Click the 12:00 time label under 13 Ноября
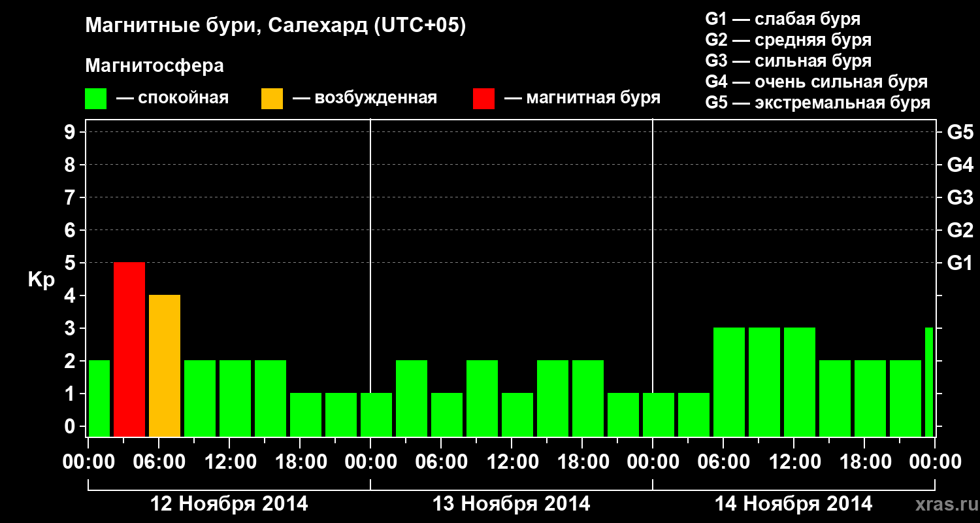The image size is (980, 523). [512, 462]
